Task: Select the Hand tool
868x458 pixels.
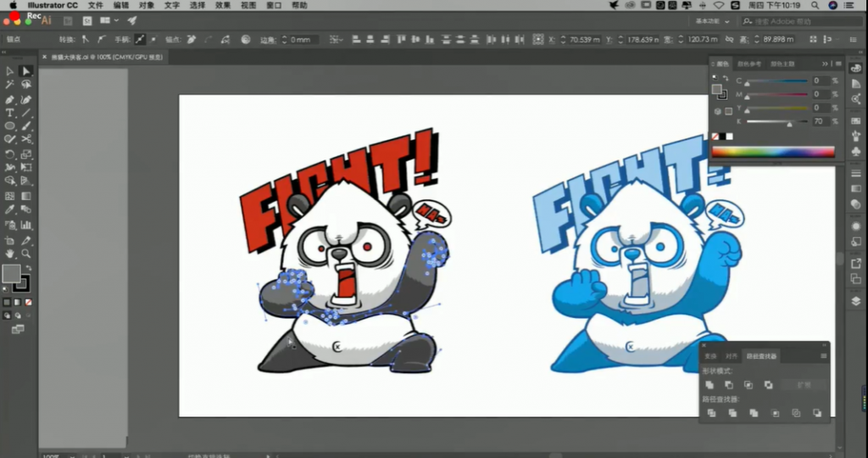Action: point(10,254)
